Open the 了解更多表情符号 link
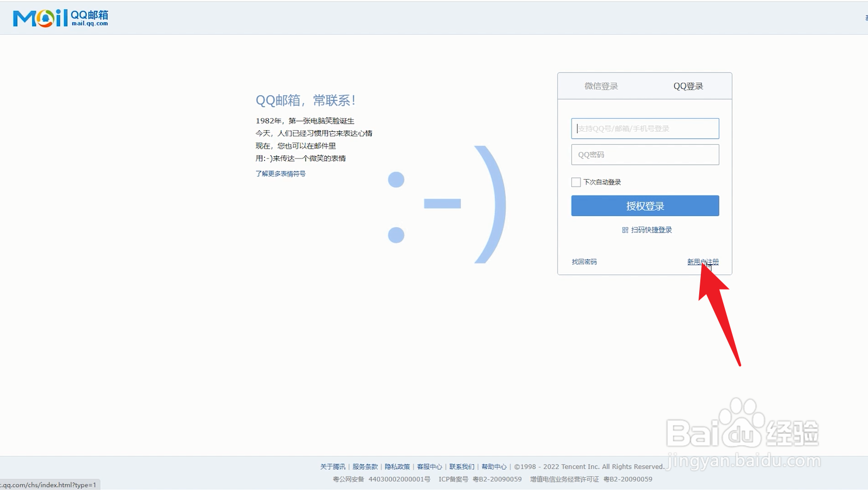 click(x=280, y=174)
